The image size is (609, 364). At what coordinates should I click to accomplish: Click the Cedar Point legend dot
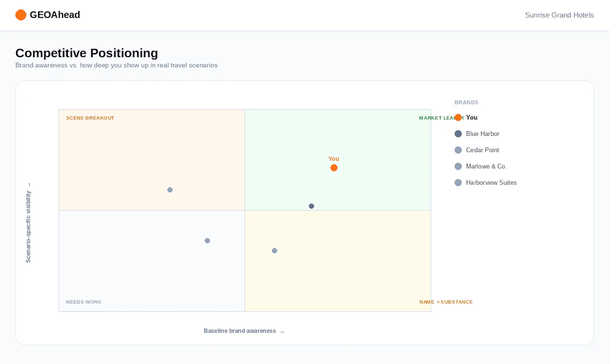click(x=458, y=150)
